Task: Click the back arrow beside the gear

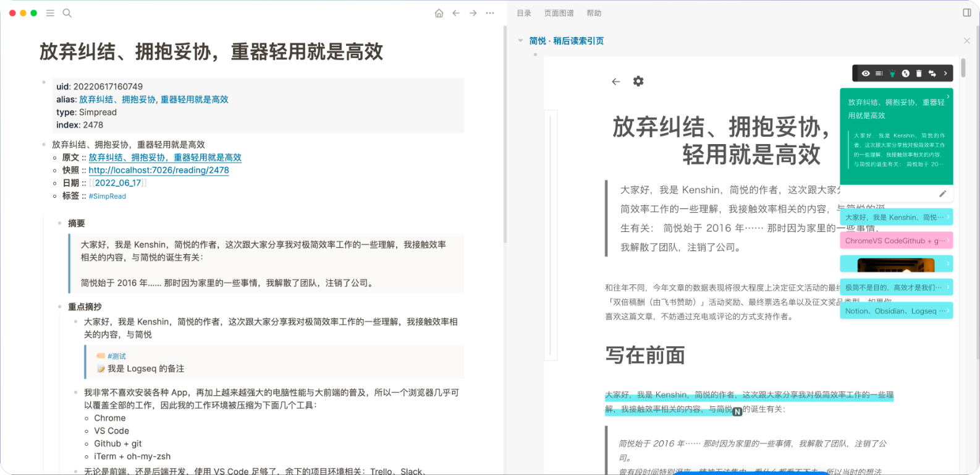Action: 615,82
